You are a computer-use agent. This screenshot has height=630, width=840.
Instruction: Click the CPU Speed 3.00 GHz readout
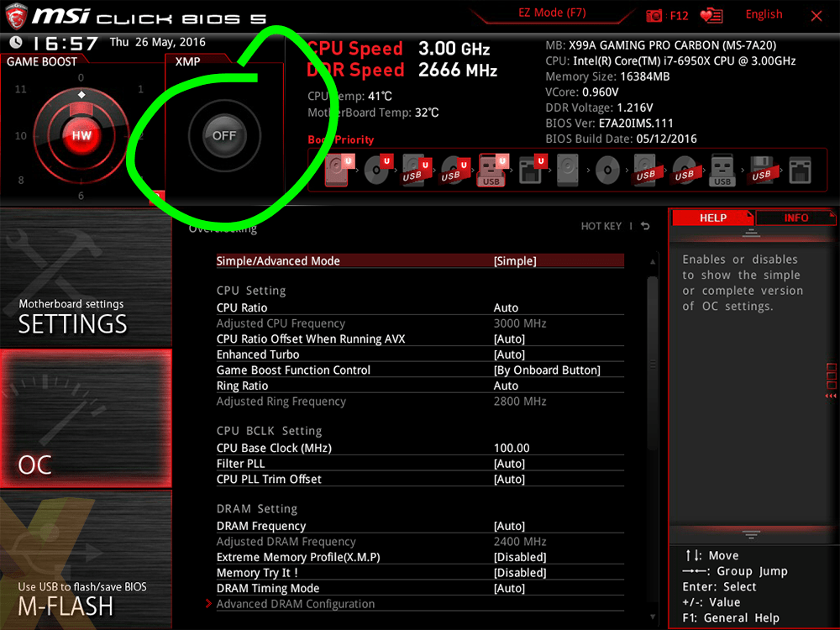(x=397, y=48)
